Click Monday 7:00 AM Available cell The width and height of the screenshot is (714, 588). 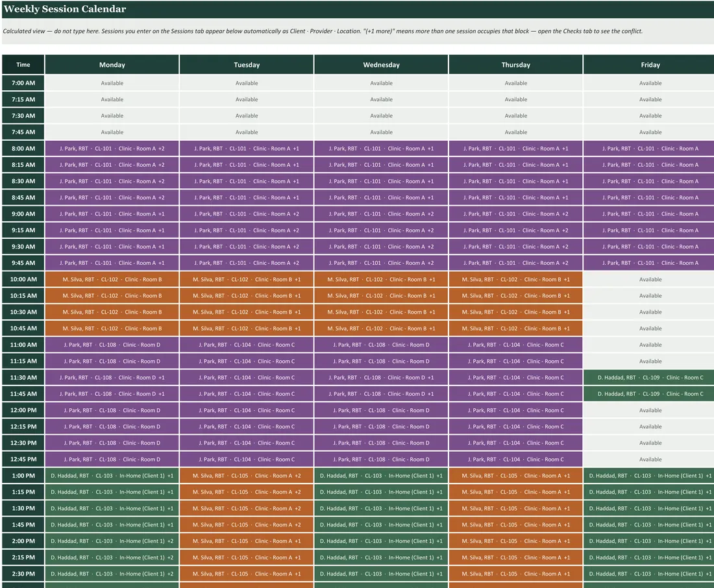(112, 83)
